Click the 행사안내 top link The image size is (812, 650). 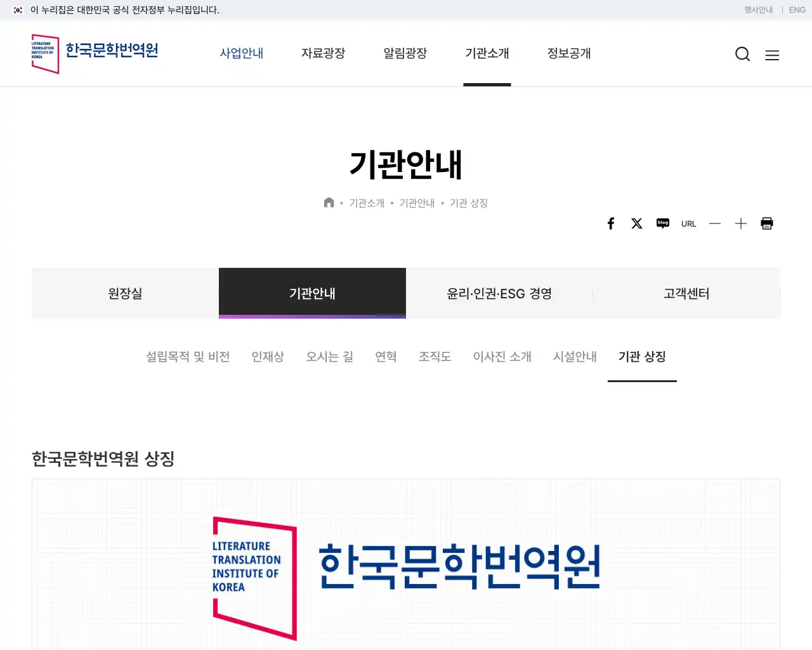tap(759, 10)
